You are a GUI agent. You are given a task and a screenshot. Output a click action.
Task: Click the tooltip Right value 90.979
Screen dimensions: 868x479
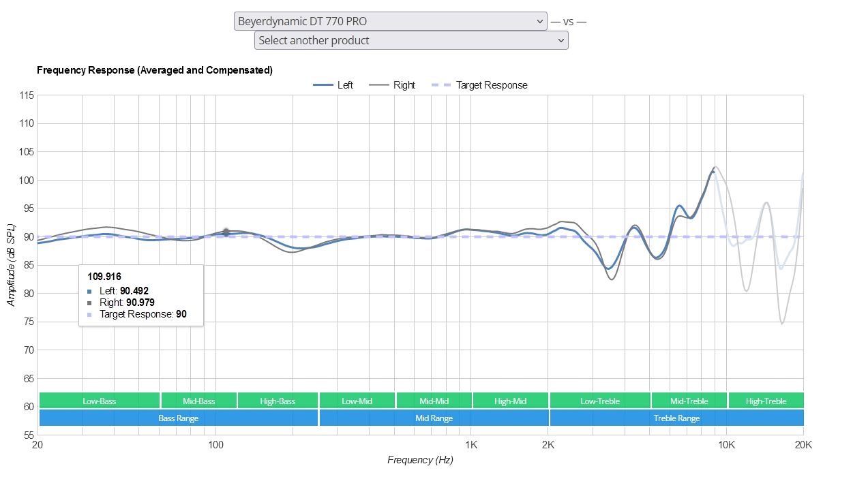click(x=140, y=303)
